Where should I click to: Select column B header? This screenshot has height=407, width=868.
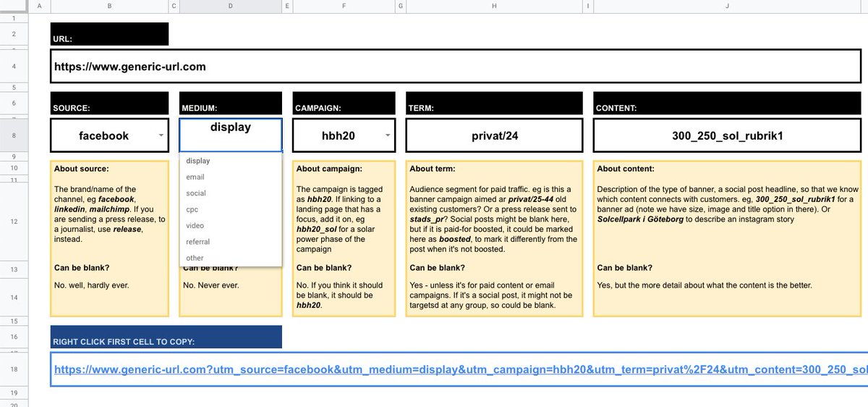coord(109,6)
